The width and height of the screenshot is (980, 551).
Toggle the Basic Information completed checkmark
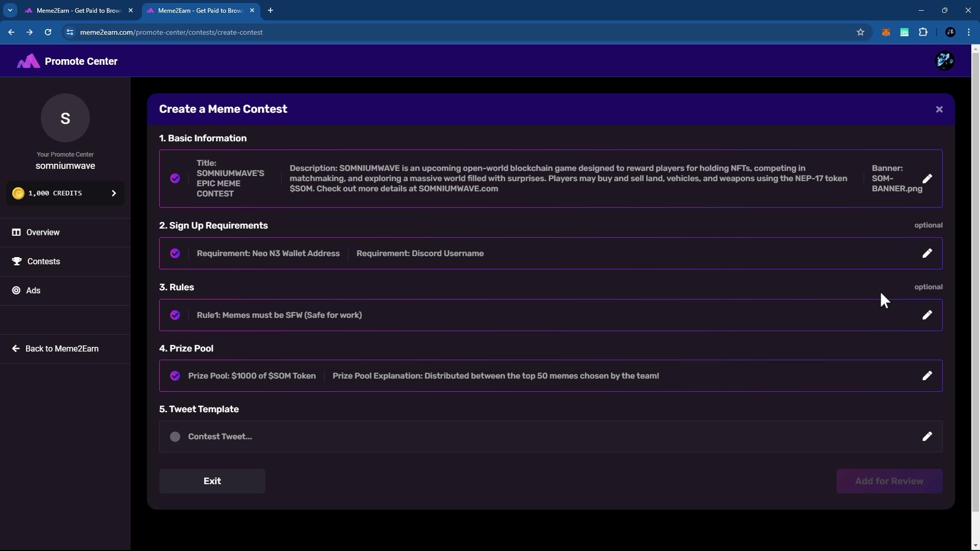(x=175, y=179)
